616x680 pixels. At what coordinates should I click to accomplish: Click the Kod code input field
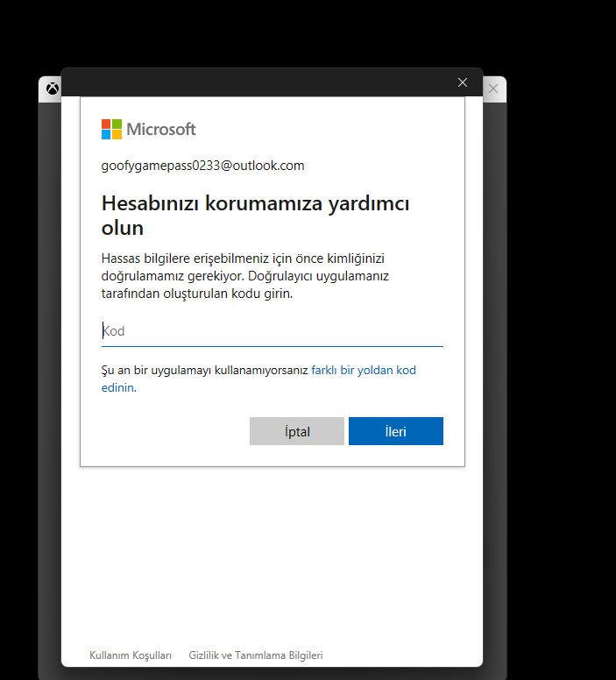tap(272, 331)
